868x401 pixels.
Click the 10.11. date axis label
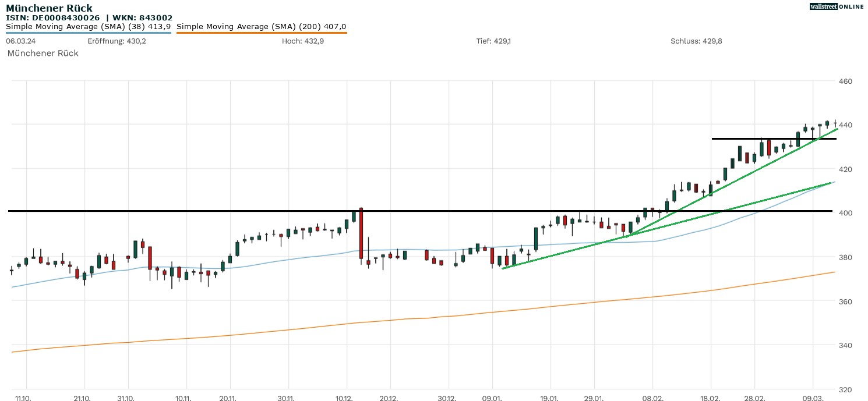[x=184, y=399]
